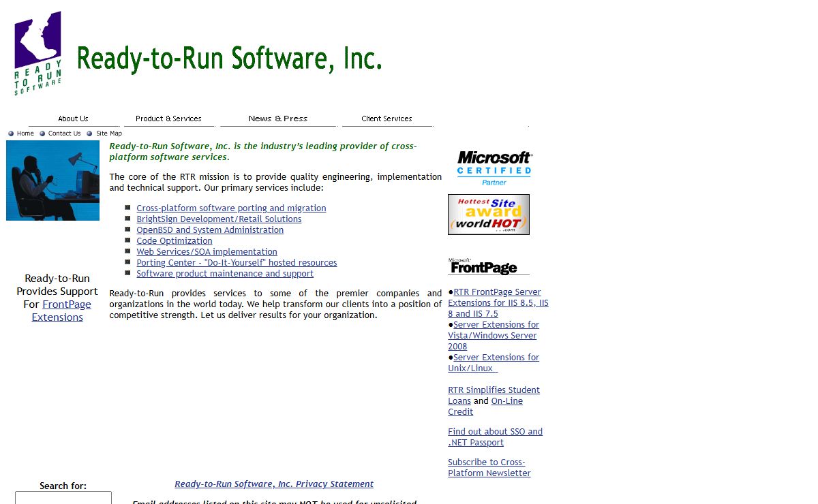The width and height of the screenshot is (818, 504).
Task: Open RTR Simplifies Student Loans link
Action: click(x=494, y=396)
